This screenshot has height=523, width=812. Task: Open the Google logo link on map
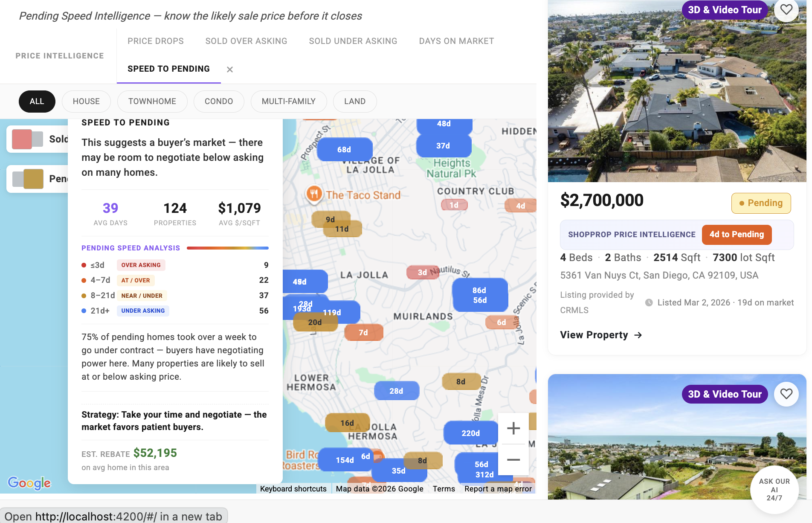pos(29,482)
